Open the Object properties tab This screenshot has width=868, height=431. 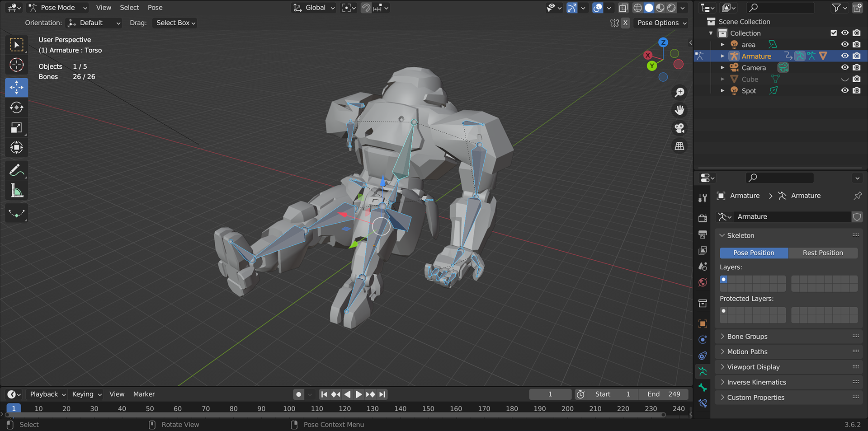point(703,323)
